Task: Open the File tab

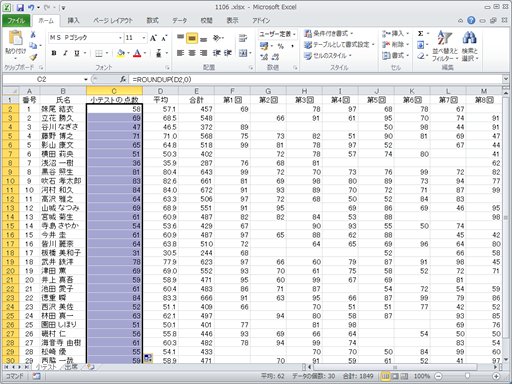Action: tap(16, 21)
